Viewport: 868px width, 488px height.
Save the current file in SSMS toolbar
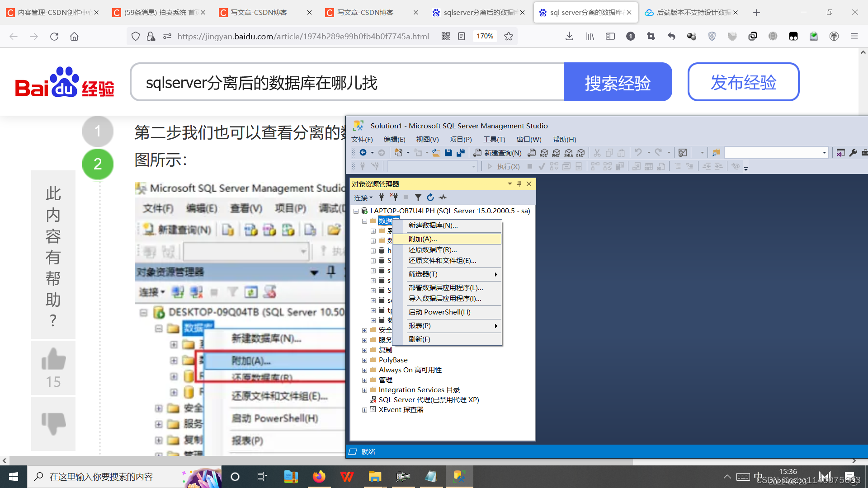tap(448, 153)
